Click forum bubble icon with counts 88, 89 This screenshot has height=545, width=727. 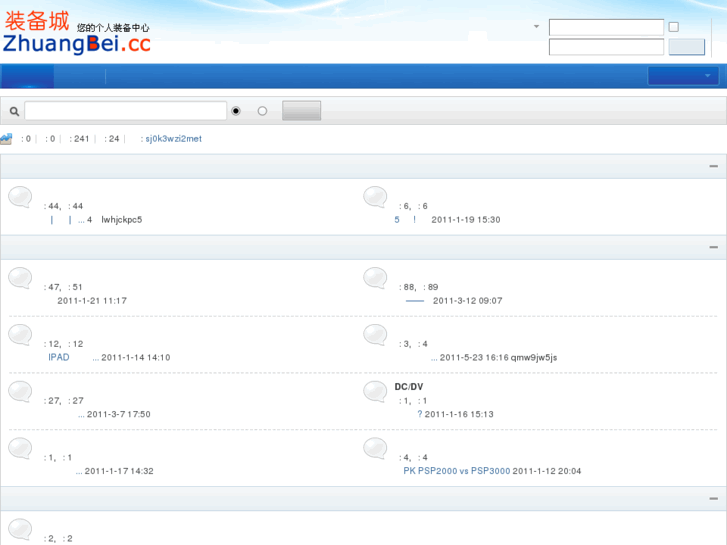coord(375,278)
